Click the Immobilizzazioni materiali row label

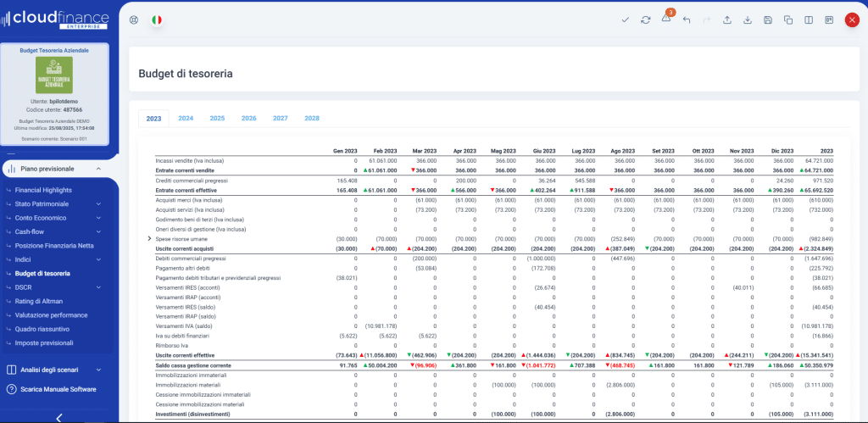(x=188, y=385)
